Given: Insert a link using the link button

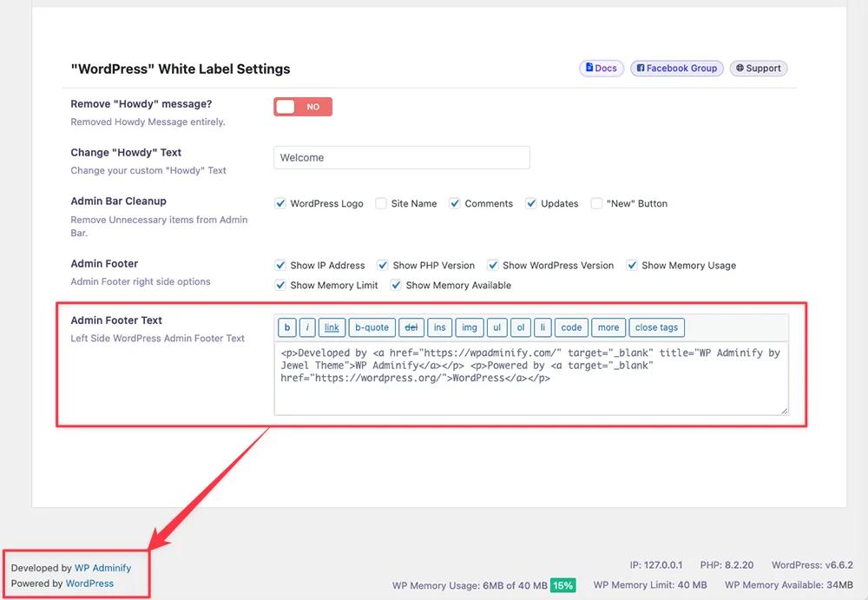Looking at the screenshot, I should click(332, 327).
